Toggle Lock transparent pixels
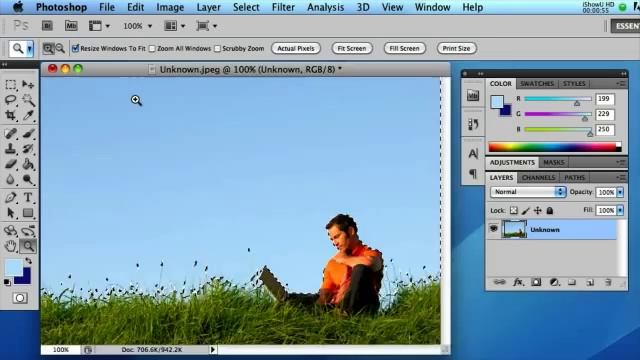 pos(513,211)
